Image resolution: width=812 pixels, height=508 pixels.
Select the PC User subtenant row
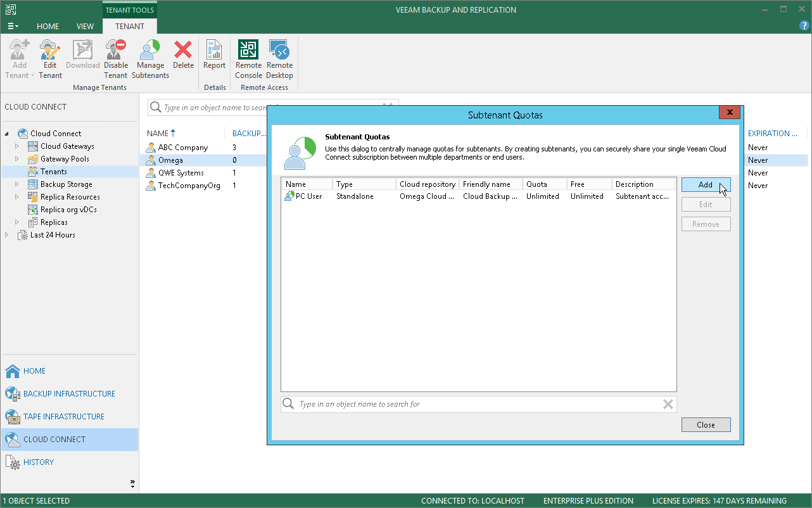click(x=478, y=196)
